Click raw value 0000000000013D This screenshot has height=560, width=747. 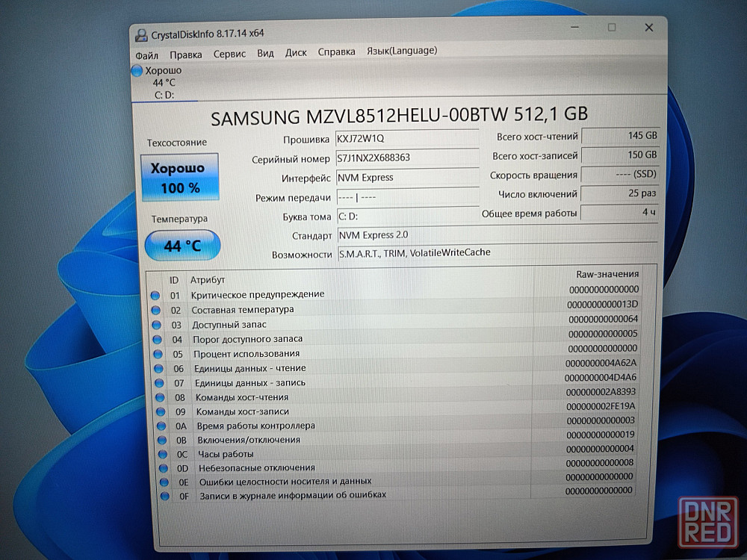603,305
